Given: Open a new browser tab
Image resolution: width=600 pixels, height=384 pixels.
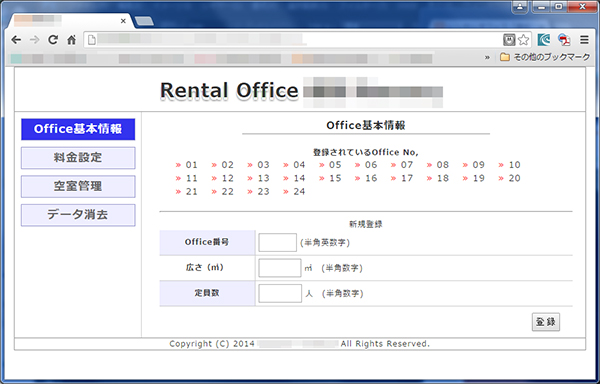Looking at the screenshot, I should tap(144, 21).
